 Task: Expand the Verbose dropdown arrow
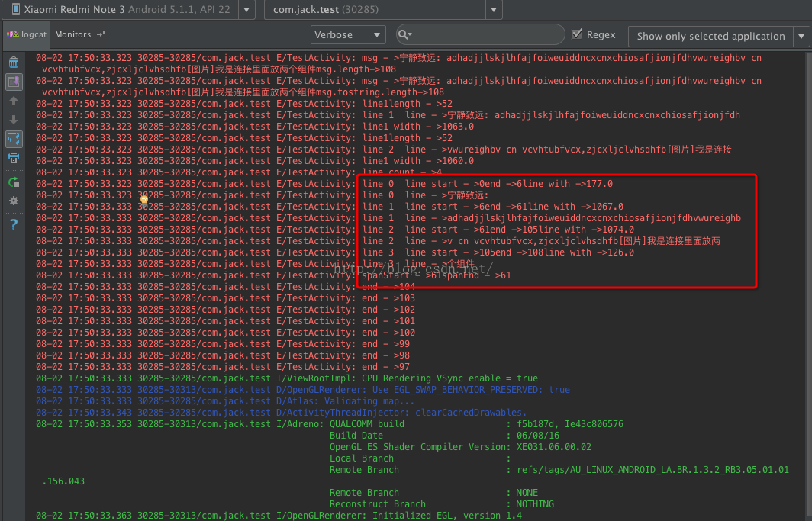tap(377, 34)
